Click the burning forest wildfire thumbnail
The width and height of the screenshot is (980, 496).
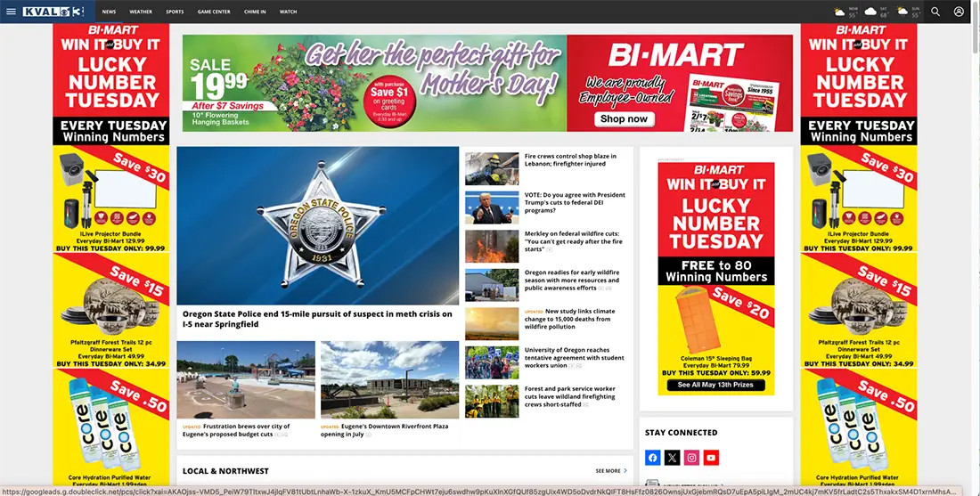(492, 246)
